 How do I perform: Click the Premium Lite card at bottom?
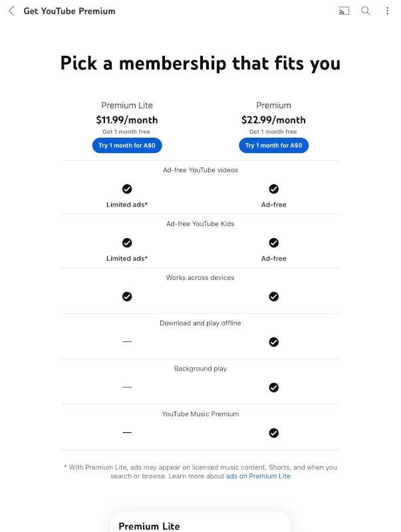[x=200, y=524]
